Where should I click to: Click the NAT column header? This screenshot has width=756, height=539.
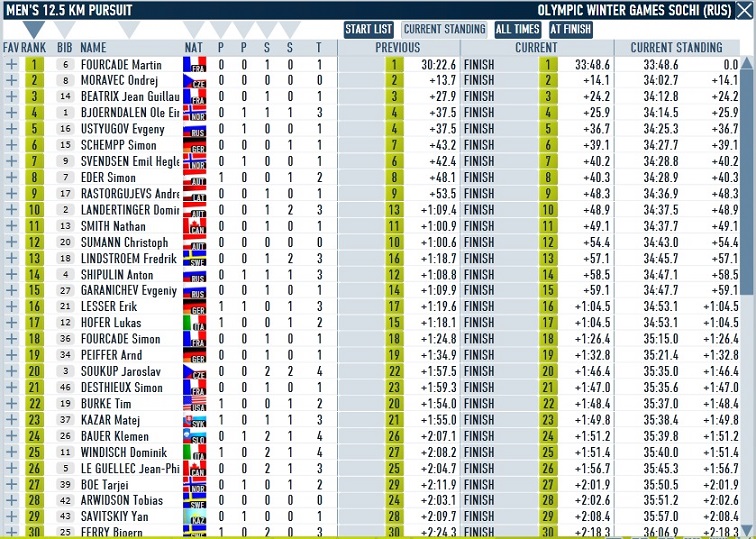(193, 47)
